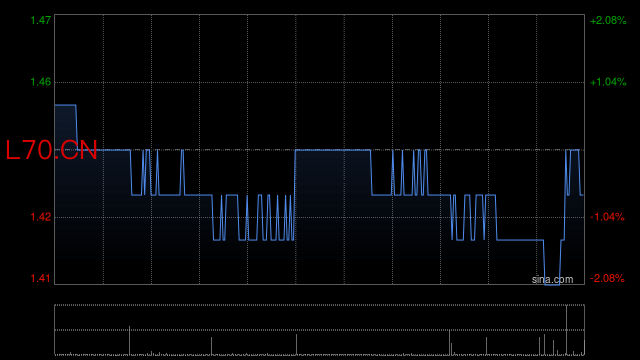Viewport: 640px width, 360px height.
Task: Click the 1.46 price axis label
Action: coord(41,82)
